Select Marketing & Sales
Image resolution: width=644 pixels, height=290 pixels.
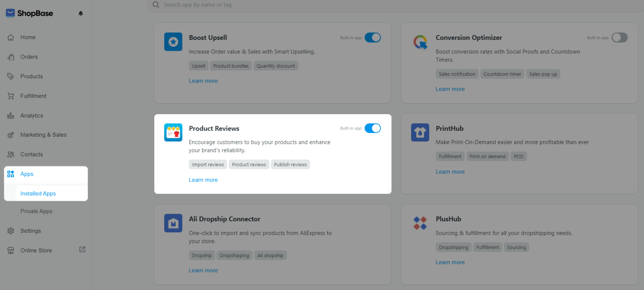coord(43,135)
